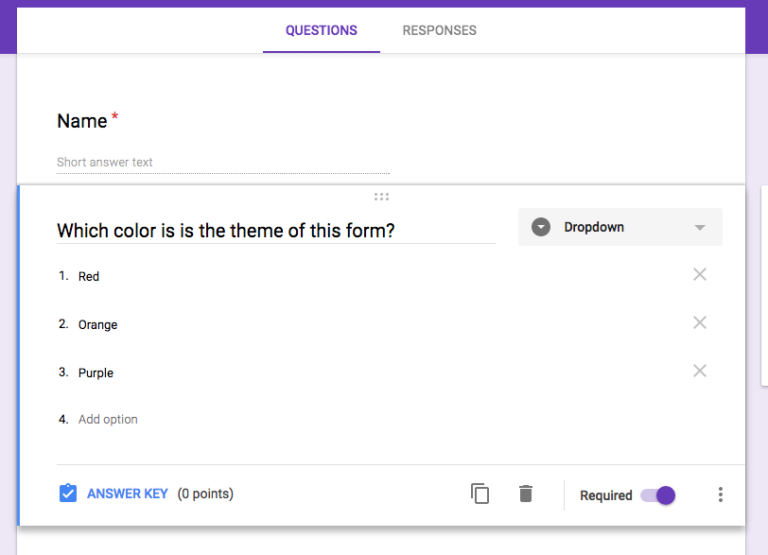
Task: Remove the Purple option with its X
Action: (700, 371)
